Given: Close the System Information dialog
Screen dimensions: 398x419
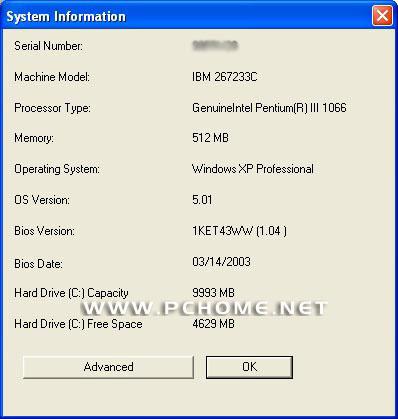Looking at the screenshot, I should click(382, 16).
